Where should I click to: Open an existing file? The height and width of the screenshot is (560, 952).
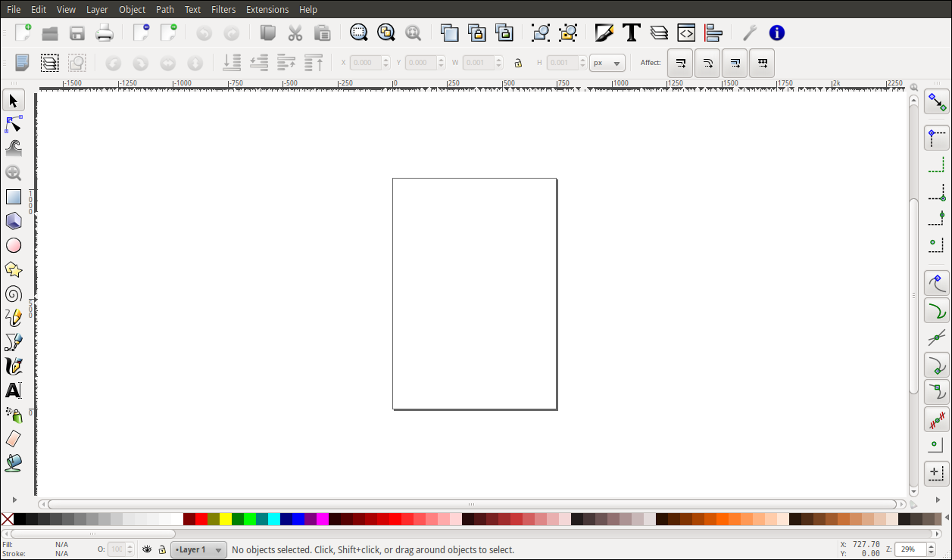tap(50, 33)
